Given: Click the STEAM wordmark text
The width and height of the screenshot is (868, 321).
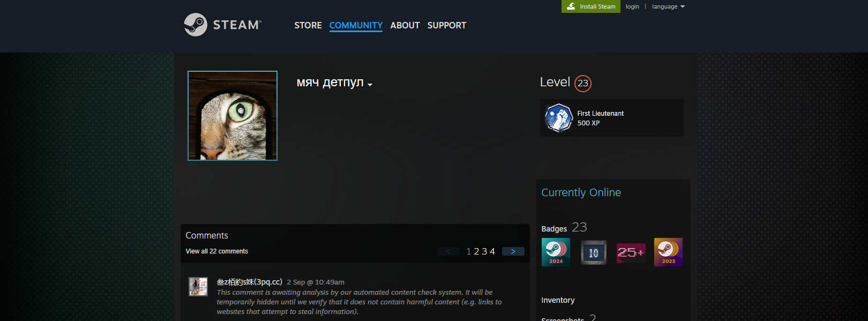Looking at the screenshot, I should click(237, 25).
